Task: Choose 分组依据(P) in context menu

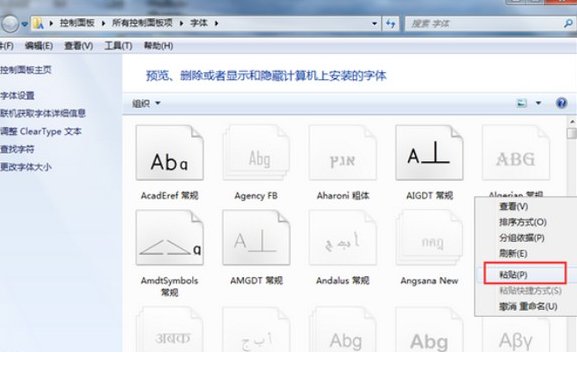Action: (522, 238)
